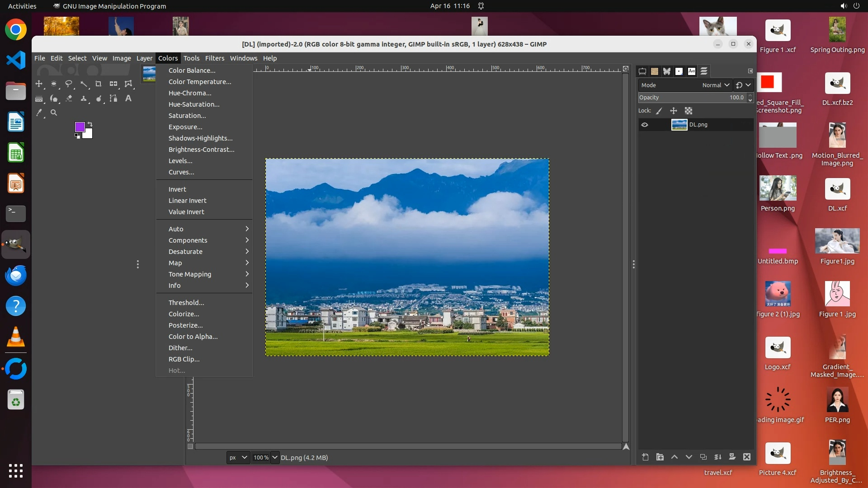868x488 pixels.
Task: Activate the Zoom magnifier tool
Action: [x=54, y=113]
